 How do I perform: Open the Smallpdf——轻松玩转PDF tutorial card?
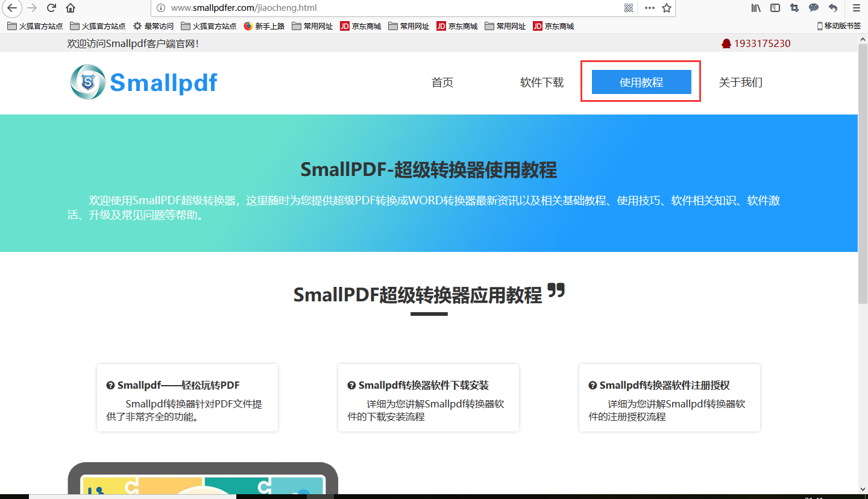pyautogui.click(x=187, y=398)
